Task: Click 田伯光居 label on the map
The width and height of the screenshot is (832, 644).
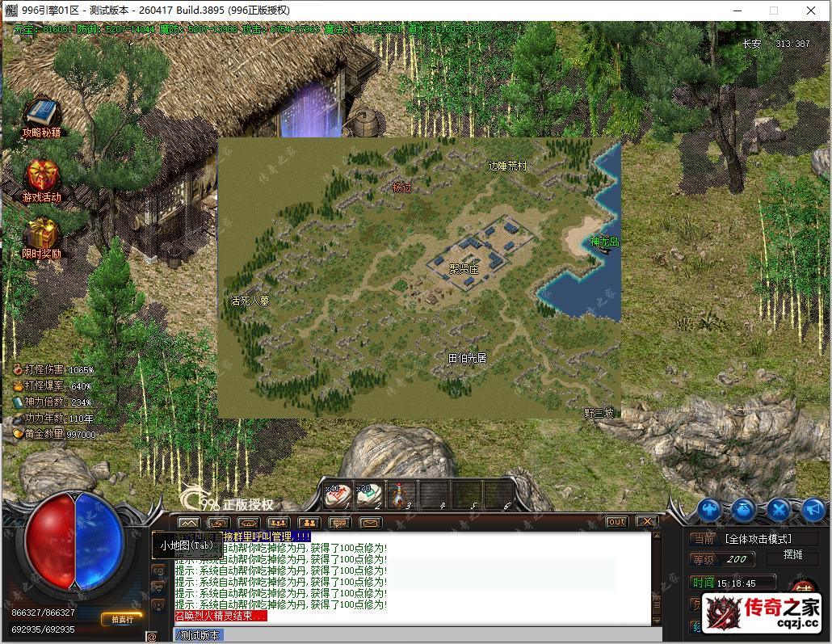Action: click(467, 359)
